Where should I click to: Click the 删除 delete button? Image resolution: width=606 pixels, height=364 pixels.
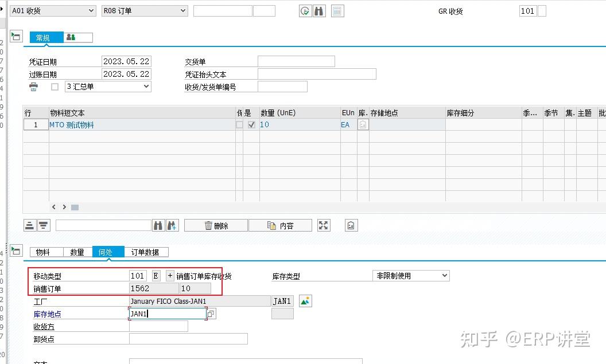215,225
